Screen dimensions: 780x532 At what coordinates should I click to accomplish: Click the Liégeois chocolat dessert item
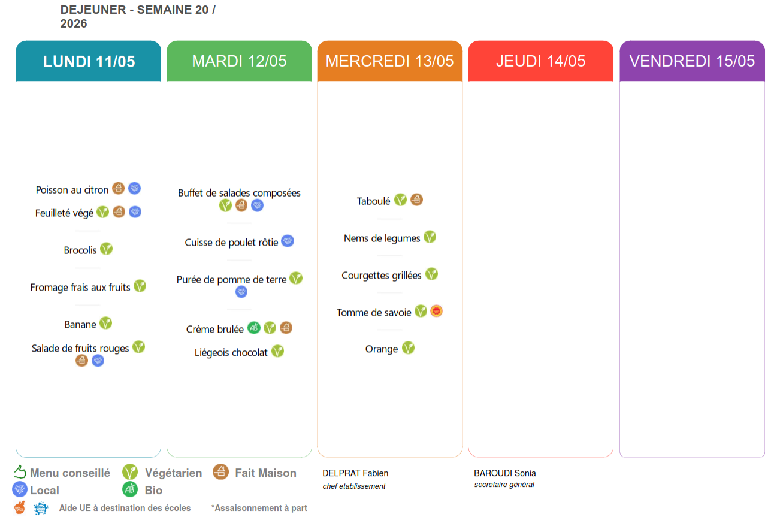pyautogui.click(x=231, y=353)
